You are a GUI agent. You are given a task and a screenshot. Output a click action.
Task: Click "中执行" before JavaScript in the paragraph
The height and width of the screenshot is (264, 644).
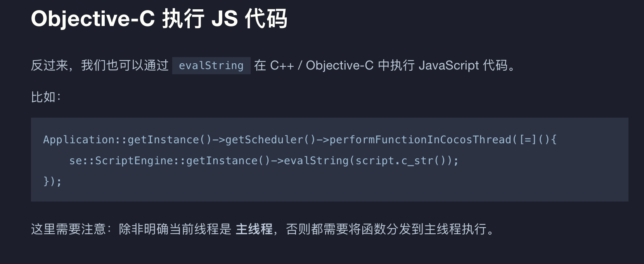[396, 65]
